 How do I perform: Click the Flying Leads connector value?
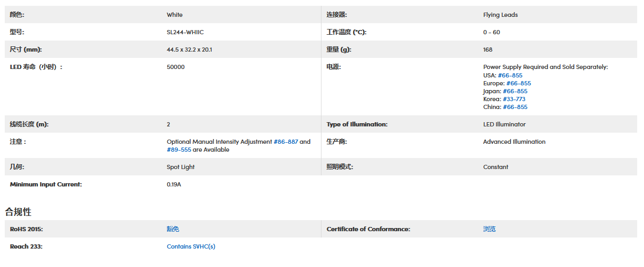pyautogui.click(x=501, y=15)
